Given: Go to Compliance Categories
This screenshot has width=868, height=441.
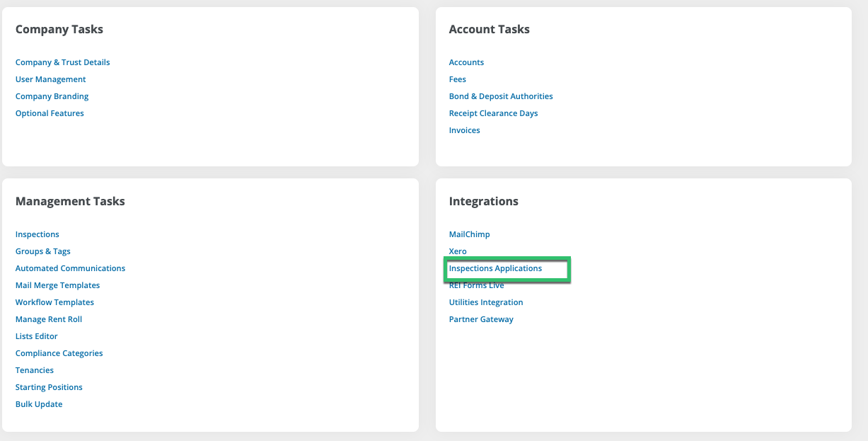Looking at the screenshot, I should tap(59, 353).
